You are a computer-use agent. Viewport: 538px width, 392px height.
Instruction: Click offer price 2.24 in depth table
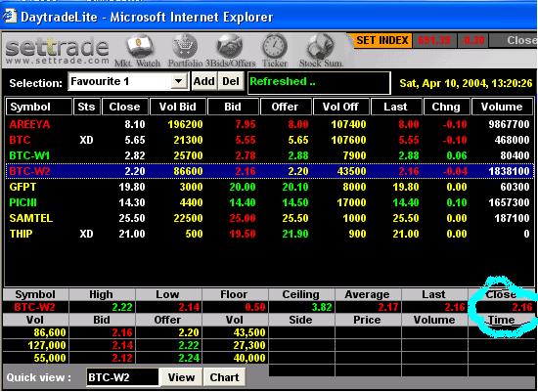click(189, 358)
